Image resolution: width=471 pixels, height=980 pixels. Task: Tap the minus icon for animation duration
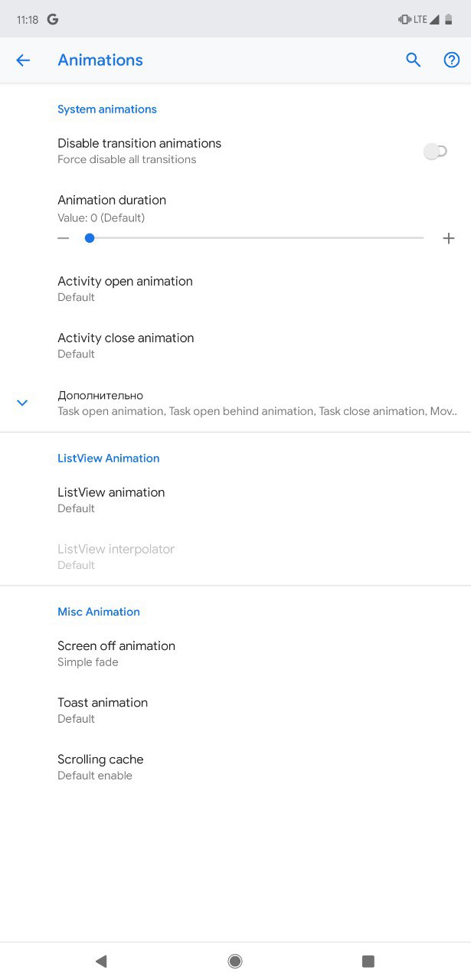click(64, 238)
